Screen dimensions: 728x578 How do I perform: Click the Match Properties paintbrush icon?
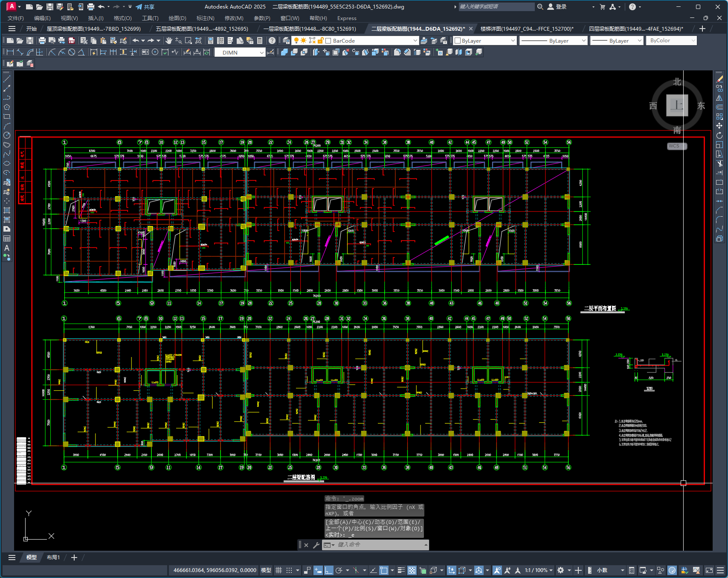pyautogui.click(x=113, y=41)
